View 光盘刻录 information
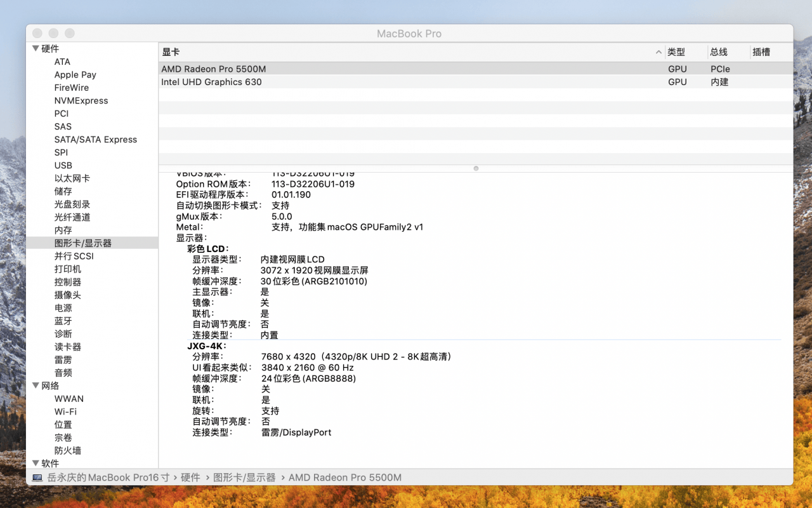812x508 pixels. click(72, 204)
